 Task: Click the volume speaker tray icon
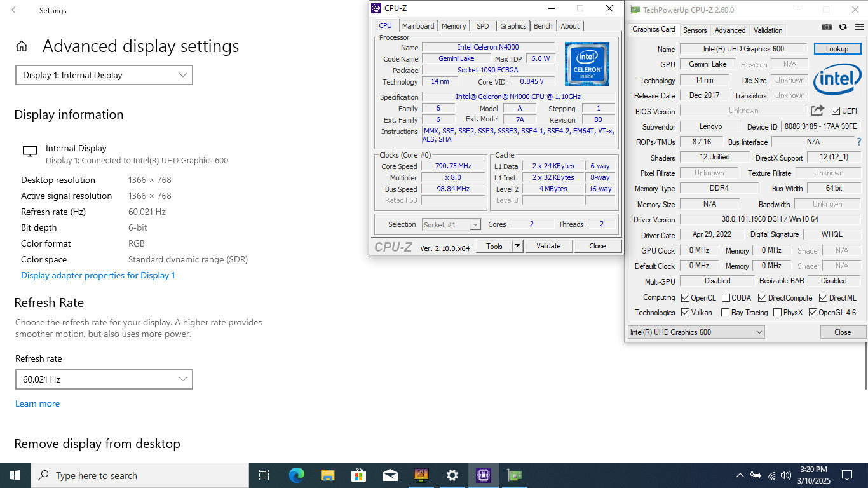tap(787, 475)
